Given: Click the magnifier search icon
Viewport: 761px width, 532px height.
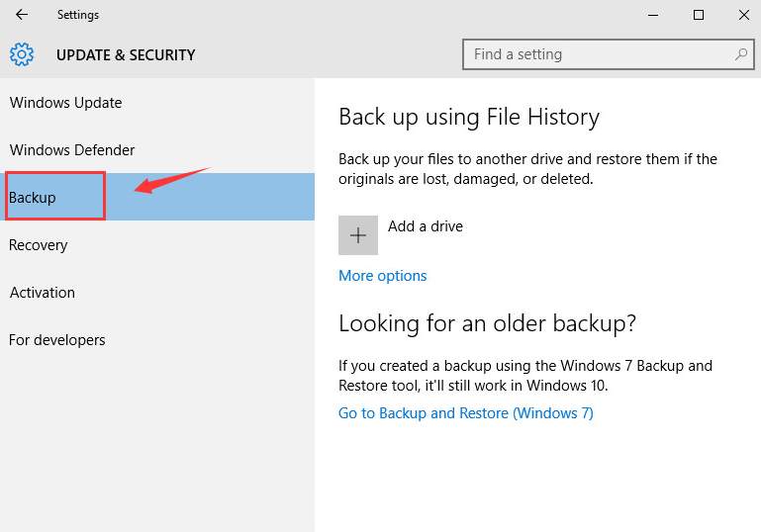Looking at the screenshot, I should pyautogui.click(x=740, y=54).
